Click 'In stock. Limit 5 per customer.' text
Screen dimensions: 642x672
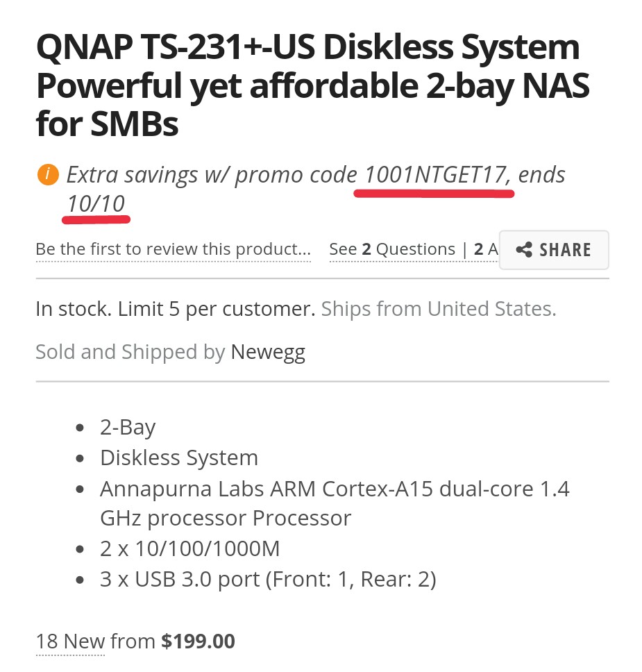[x=176, y=309]
